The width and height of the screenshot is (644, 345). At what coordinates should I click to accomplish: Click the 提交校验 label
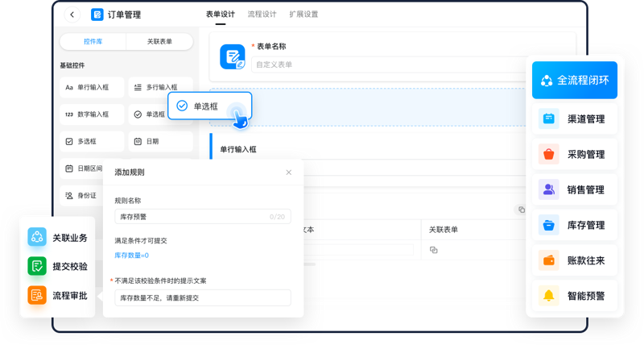coord(70,267)
